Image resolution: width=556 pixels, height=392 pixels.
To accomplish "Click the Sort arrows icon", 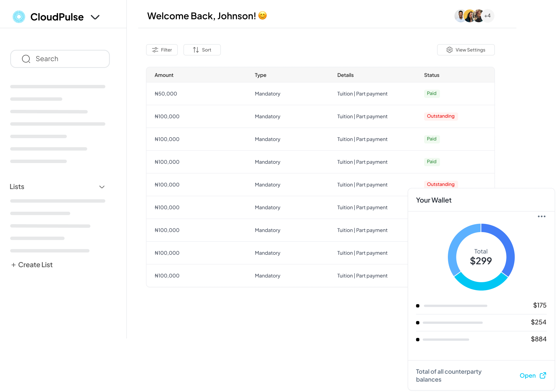I will click(x=196, y=50).
